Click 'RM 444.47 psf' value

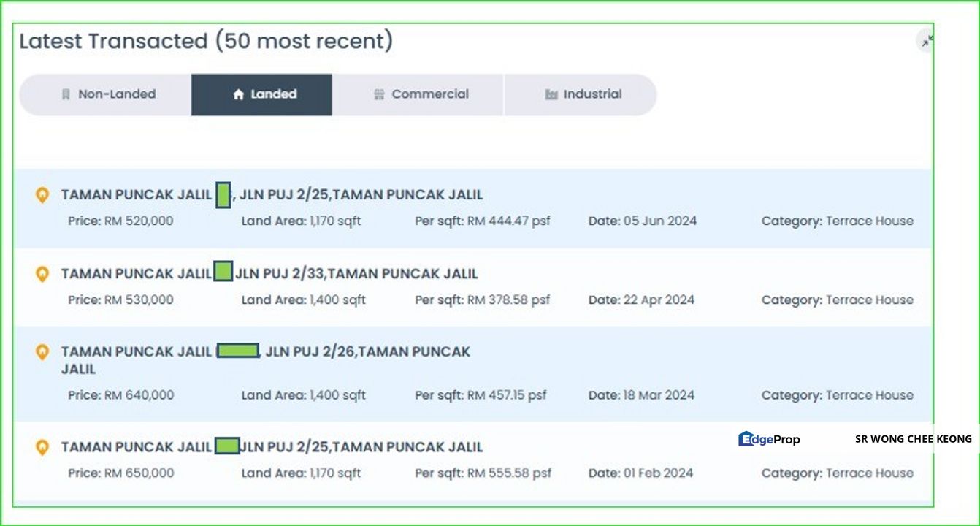[509, 221]
